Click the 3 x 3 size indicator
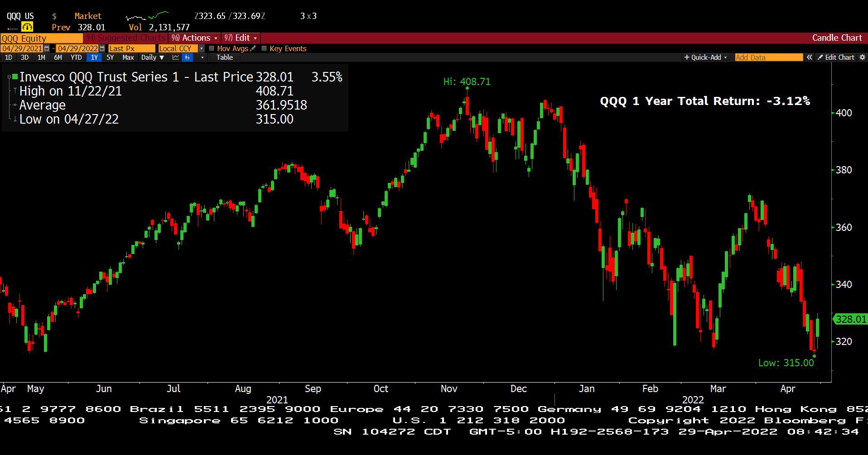This screenshot has height=455, width=868. [309, 16]
